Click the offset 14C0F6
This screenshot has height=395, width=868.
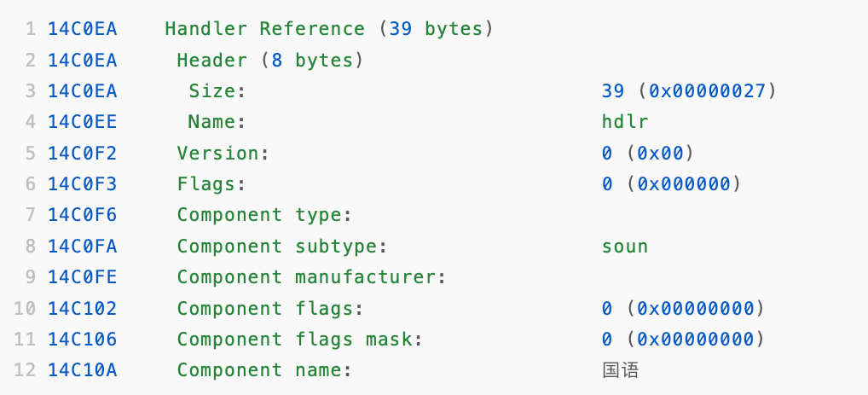click(x=83, y=215)
